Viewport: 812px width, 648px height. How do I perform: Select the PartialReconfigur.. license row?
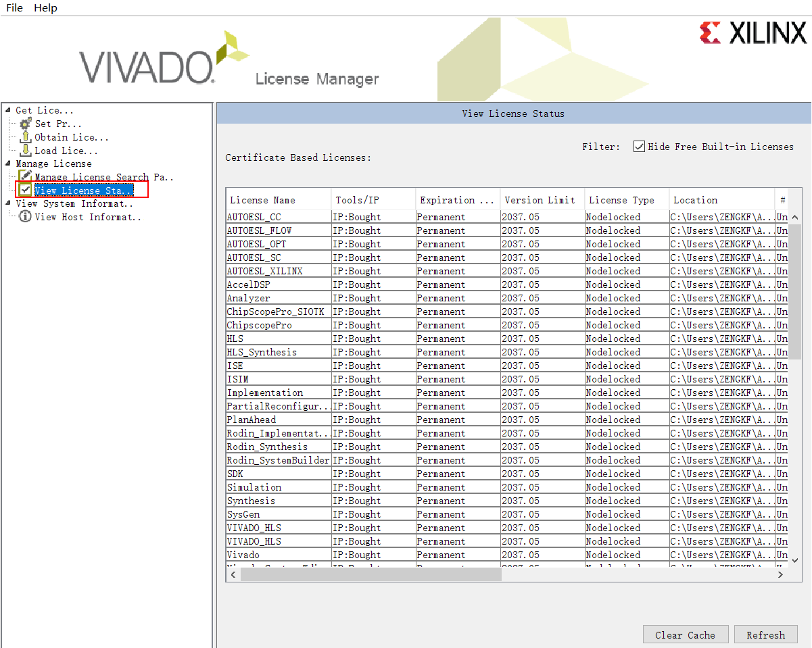[507, 406]
